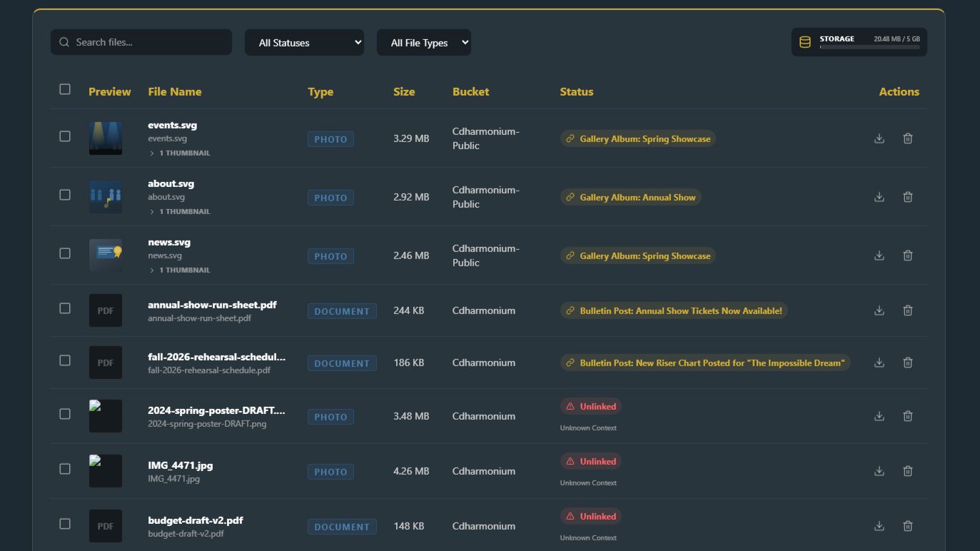Select the events.svg row checkbox

pyautogui.click(x=65, y=136)
